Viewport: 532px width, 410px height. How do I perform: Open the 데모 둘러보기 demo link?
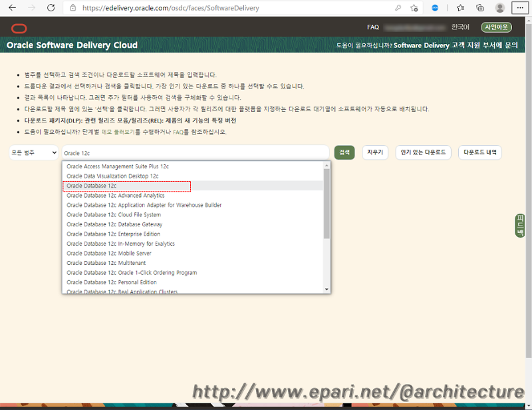pos(118,132)
